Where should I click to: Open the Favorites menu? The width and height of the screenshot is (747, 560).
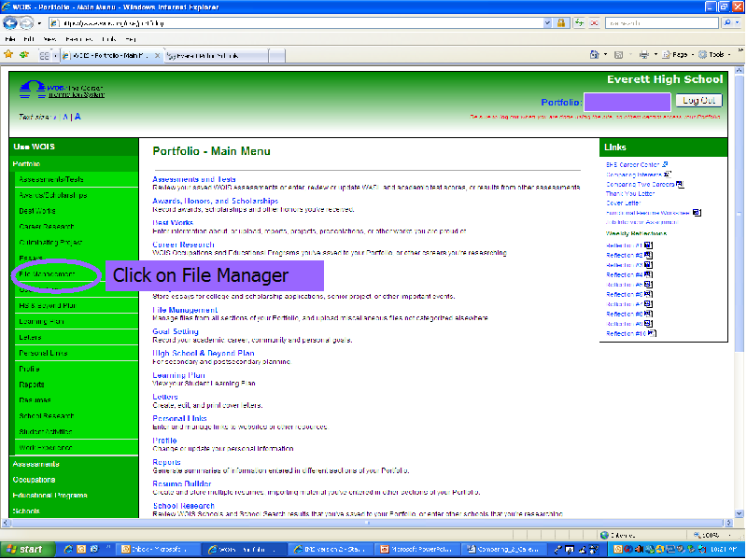79,39
